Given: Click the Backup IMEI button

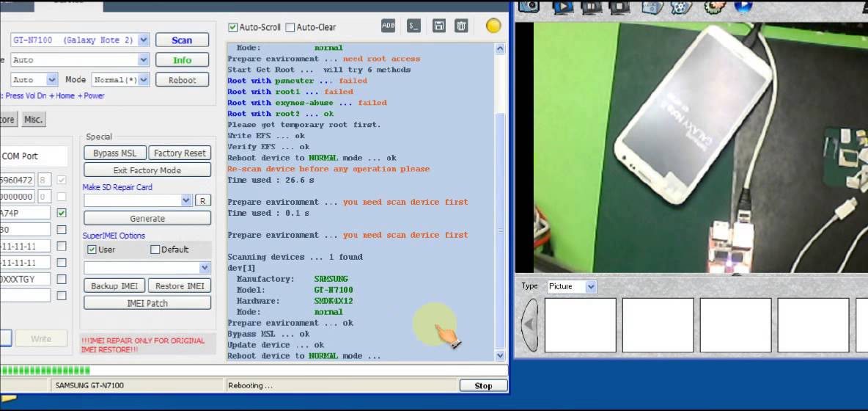Looking at the screenshot, I should [114, 285].
